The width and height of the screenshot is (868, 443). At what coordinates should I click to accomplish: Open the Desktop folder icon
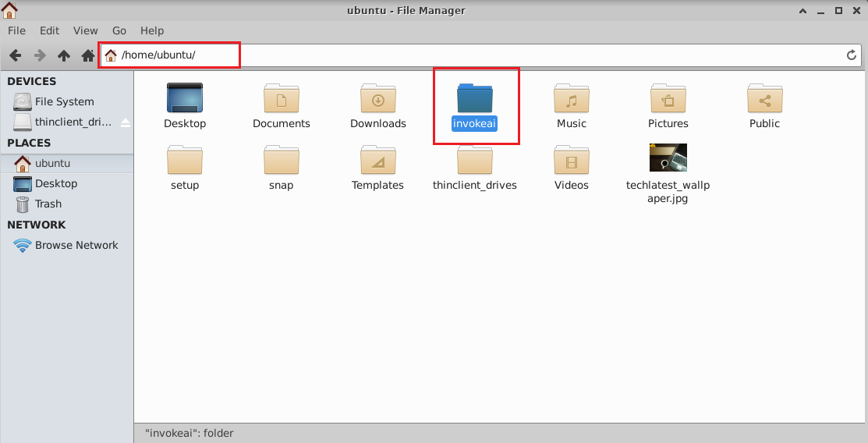pos(185,98)
